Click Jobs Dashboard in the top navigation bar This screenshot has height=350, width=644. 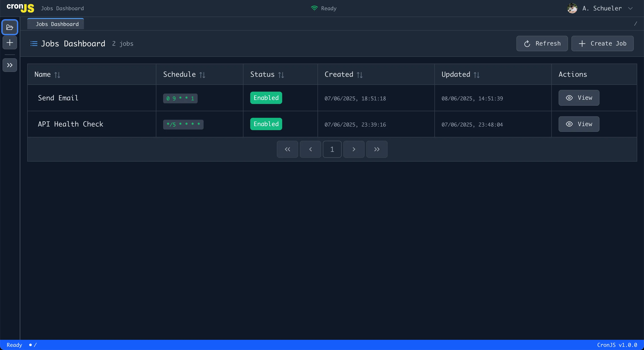tap(62, 8)
